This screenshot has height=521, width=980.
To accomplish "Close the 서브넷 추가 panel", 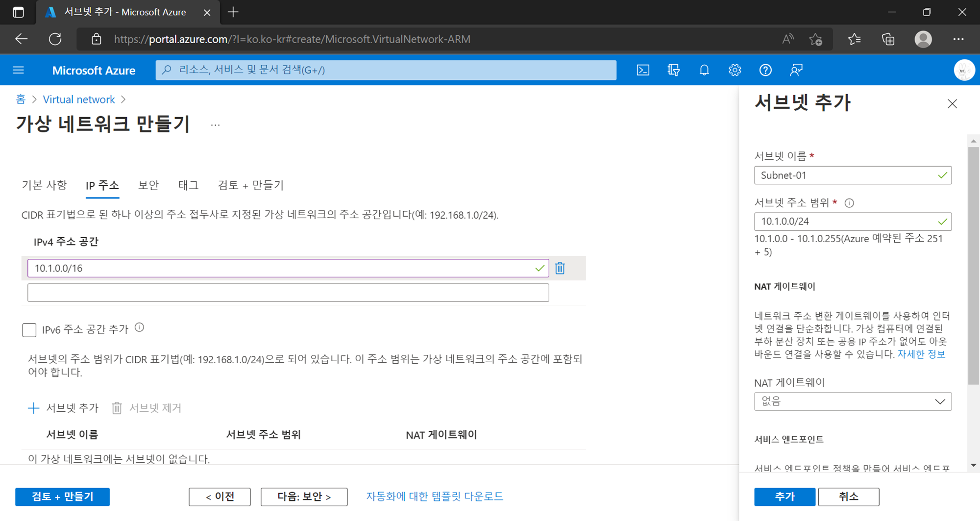I will [952, 104].
